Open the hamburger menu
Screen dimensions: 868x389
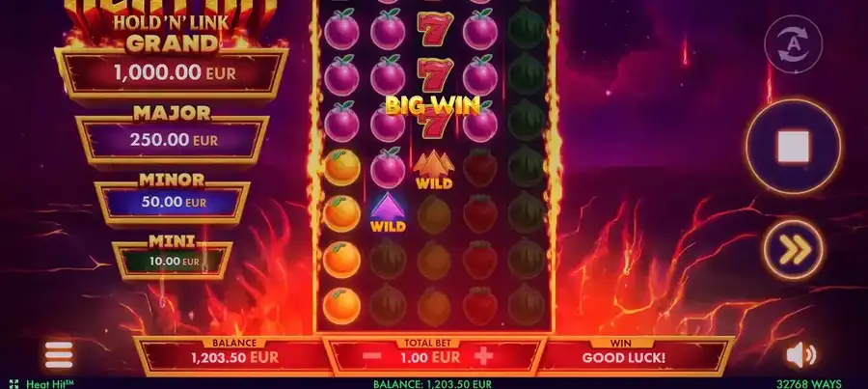click(x=59, y=354)
